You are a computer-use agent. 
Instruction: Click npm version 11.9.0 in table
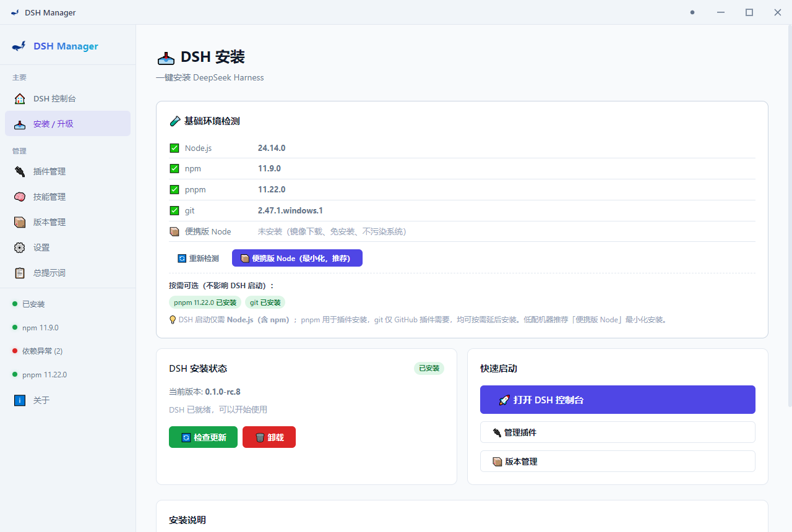point(269,168)
